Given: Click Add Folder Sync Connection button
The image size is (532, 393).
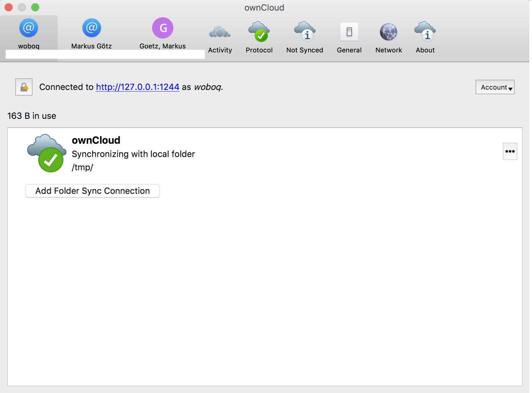Looking at the screenshot, I should pyautogui.click(x=93, y=191).
